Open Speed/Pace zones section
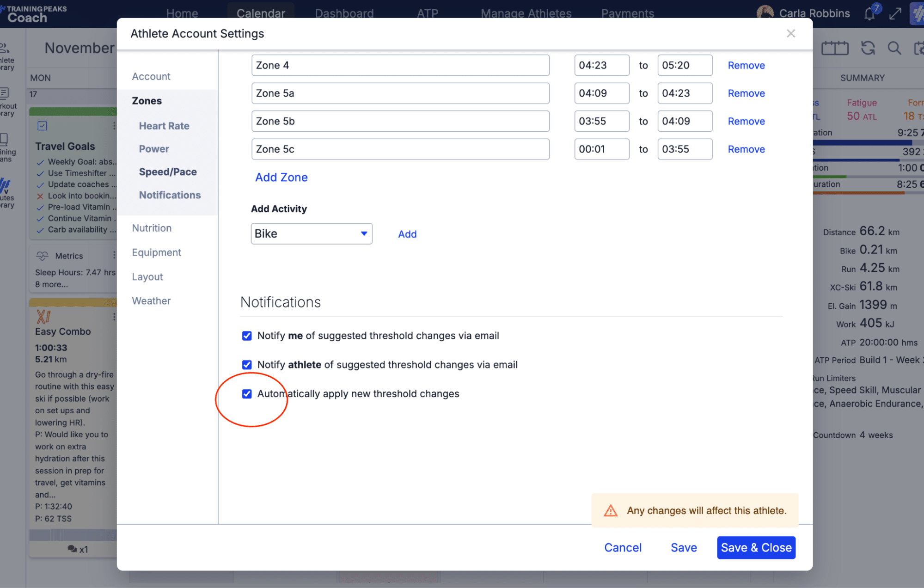This screenshot has width=924, height=588. tap(168, 172)
